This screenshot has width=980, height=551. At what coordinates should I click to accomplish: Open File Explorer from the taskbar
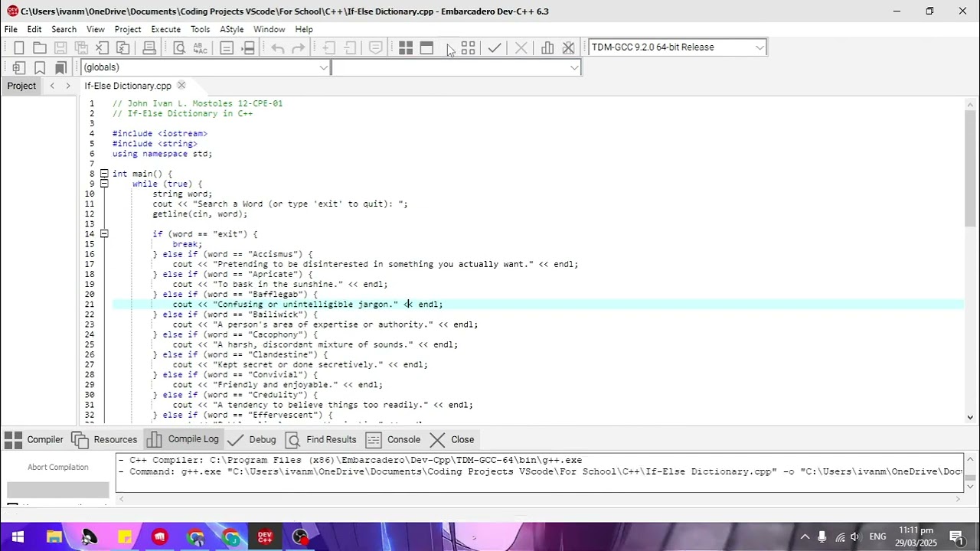54,536
